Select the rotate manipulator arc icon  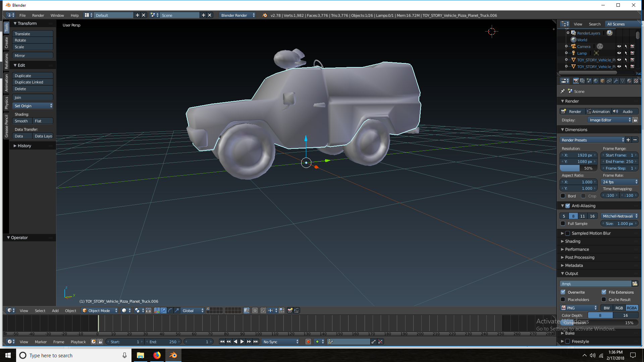point(170,310)
